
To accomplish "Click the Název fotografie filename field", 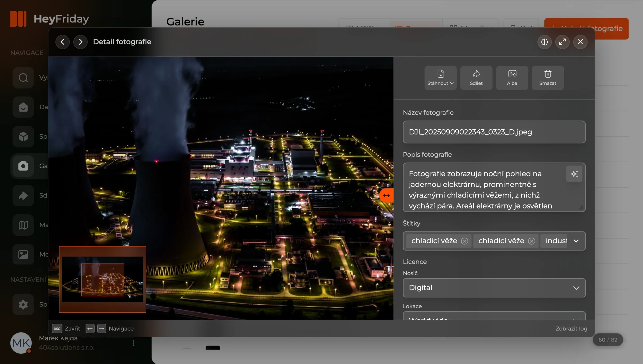I will [x=494, y=132].
